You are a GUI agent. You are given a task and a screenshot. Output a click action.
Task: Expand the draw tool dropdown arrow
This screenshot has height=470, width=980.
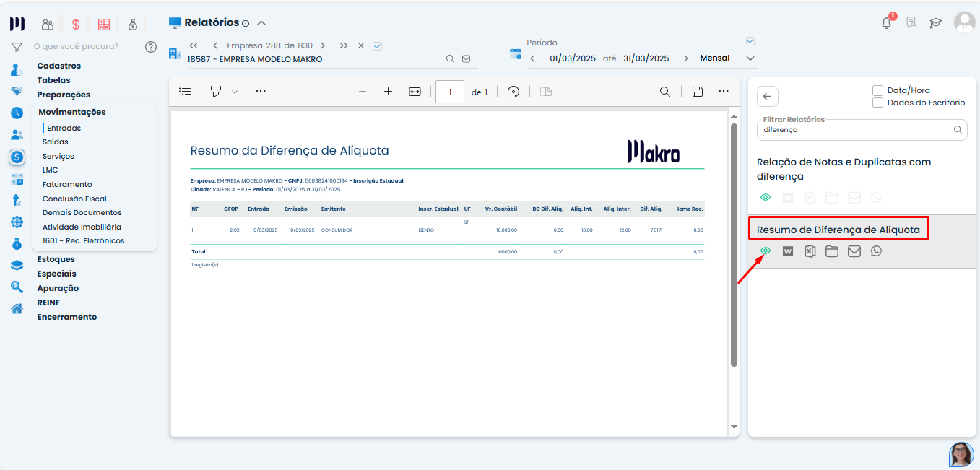tap(235, 92)
